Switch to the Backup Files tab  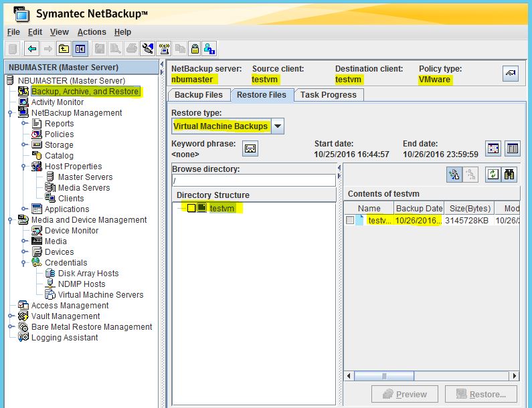[x=199, y=95]
